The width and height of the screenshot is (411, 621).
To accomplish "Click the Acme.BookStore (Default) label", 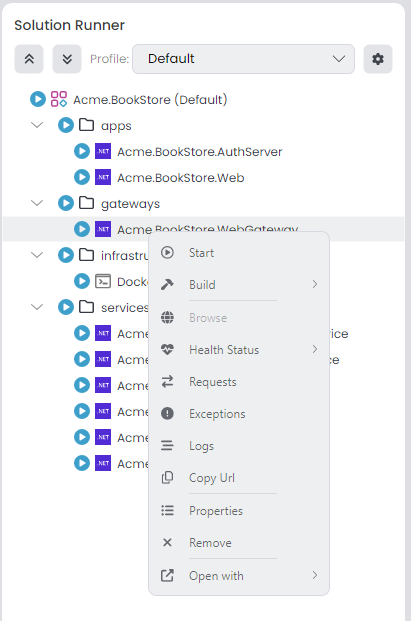I will [150, 99].
